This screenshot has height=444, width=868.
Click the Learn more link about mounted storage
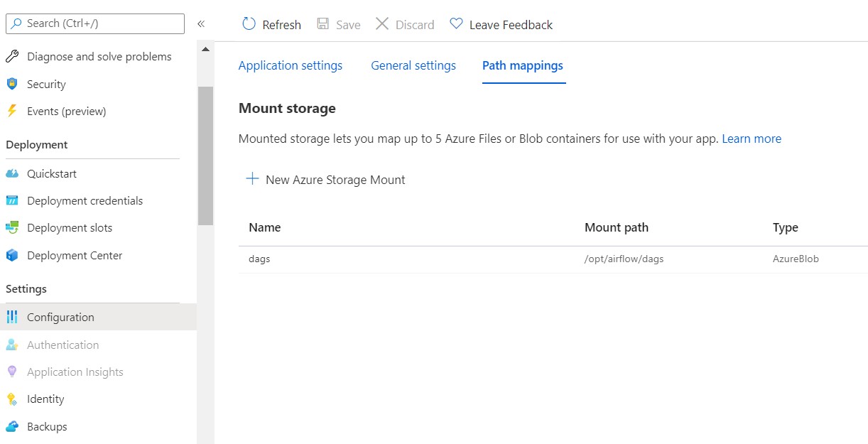[x=751, y=138]
